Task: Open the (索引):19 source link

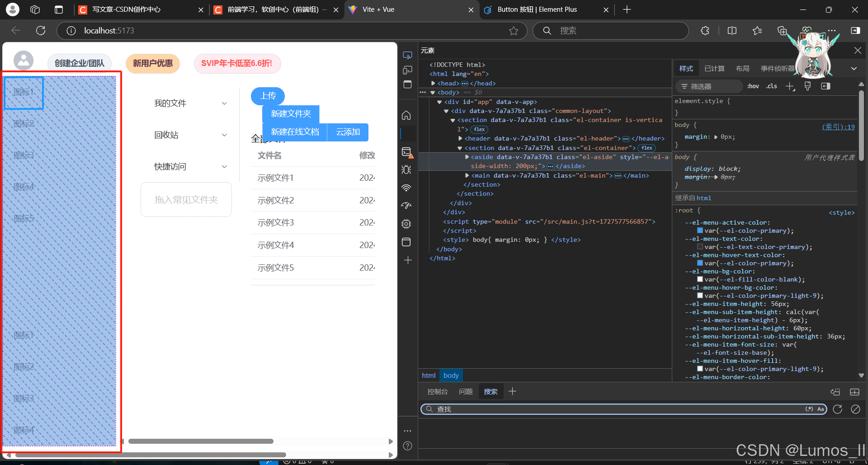Action: [838, 127]
